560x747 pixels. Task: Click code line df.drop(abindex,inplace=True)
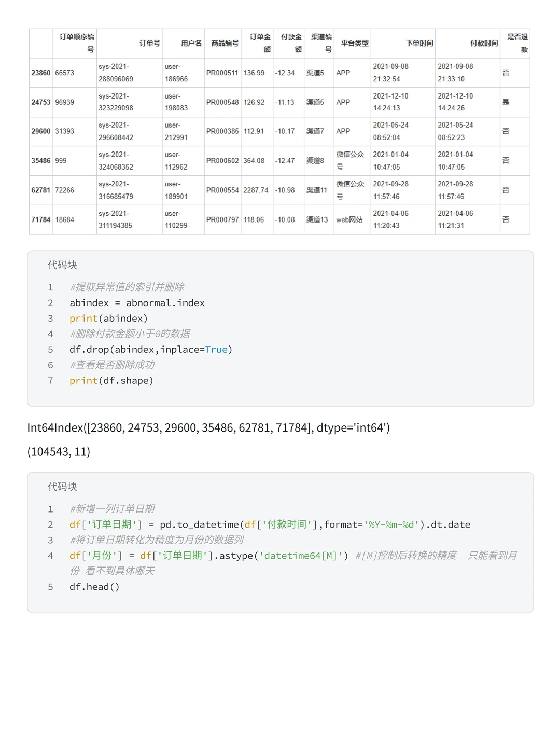pyautogui.click(x=151, y=350)
